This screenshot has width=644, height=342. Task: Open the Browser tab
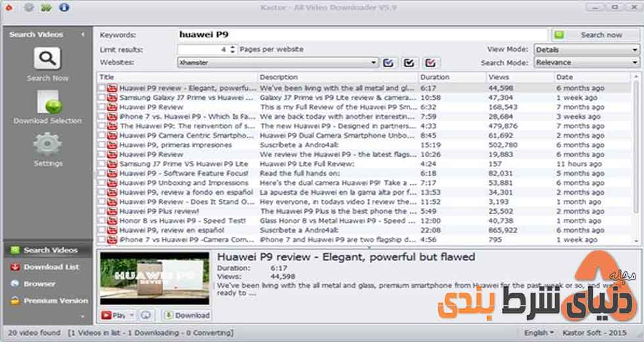point(49,283)
